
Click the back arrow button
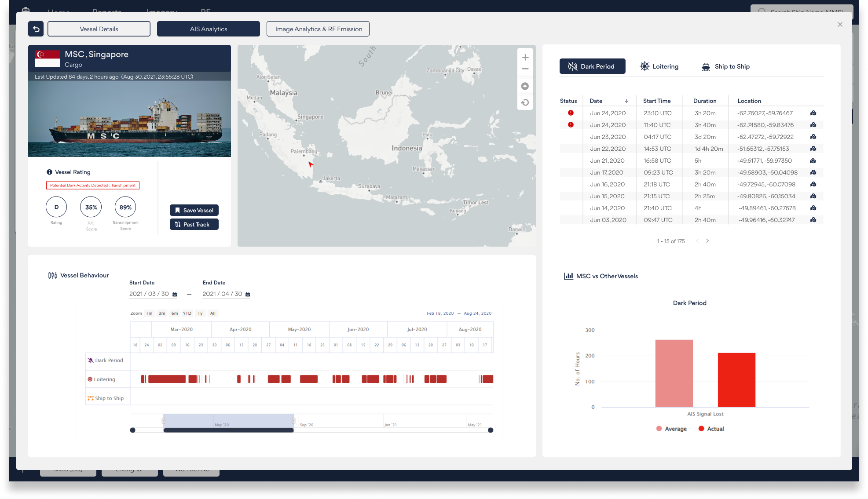(36, 29)
